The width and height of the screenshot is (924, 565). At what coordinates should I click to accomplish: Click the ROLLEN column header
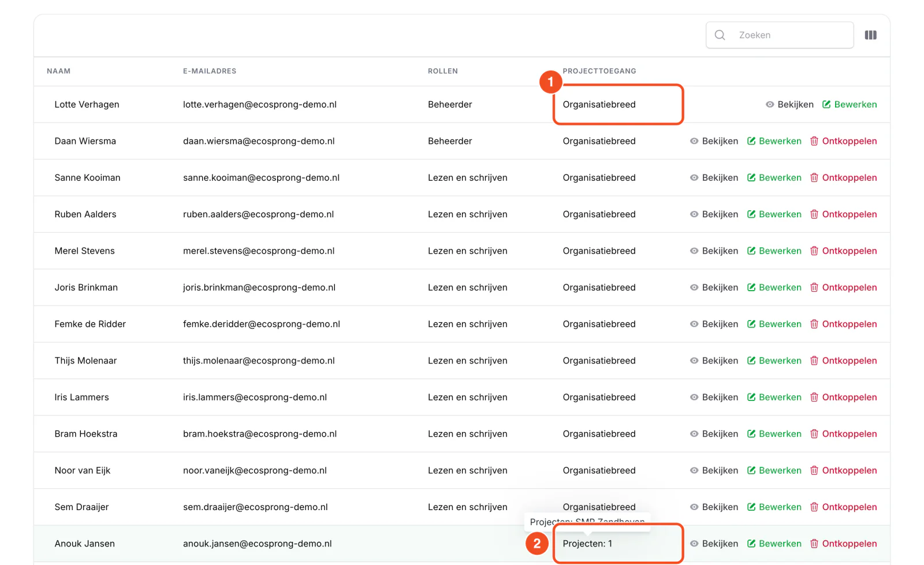click(x=443, y=71)
